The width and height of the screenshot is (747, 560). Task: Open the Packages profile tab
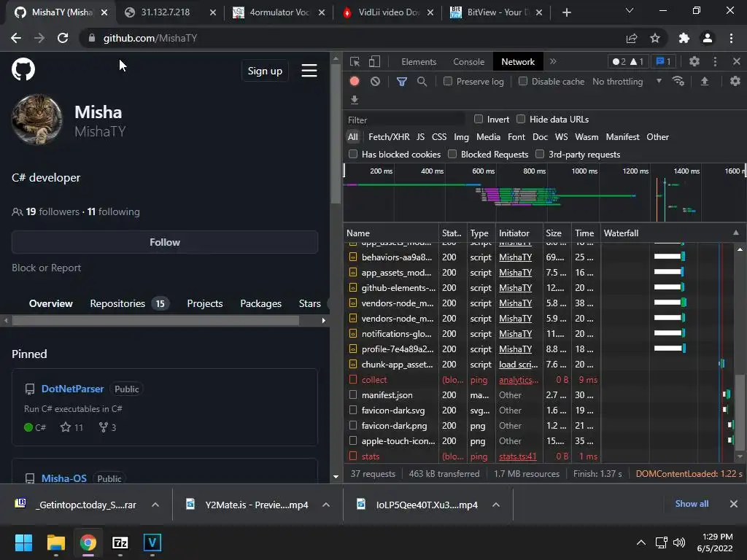[260, 304]
